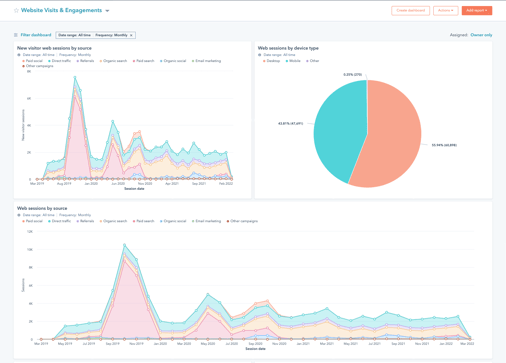The width and height of the screenshot is (506, 363).
Task: Open the Website Visits & Engagements dashboard switcher dropdown
Action: 107,11
